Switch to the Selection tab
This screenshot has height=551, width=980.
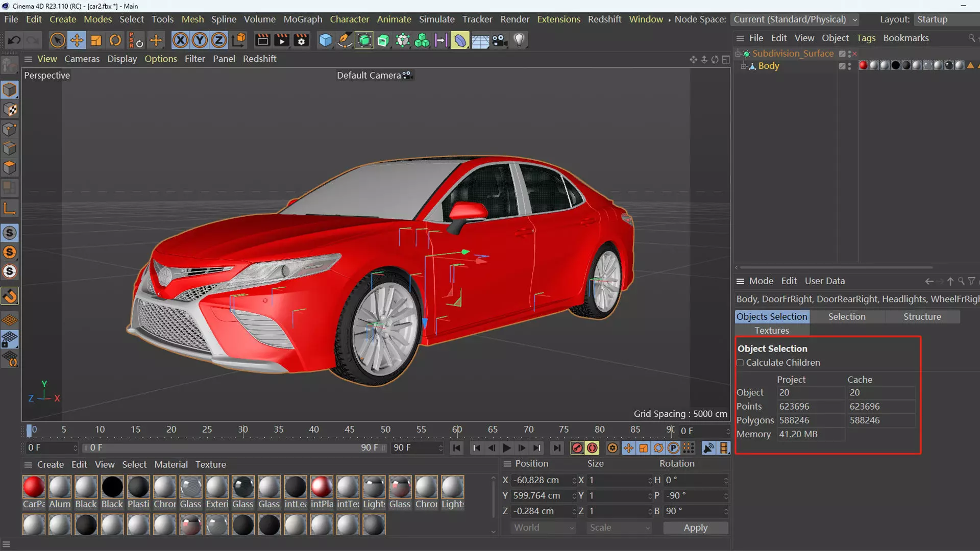click(x=847, y=317)
